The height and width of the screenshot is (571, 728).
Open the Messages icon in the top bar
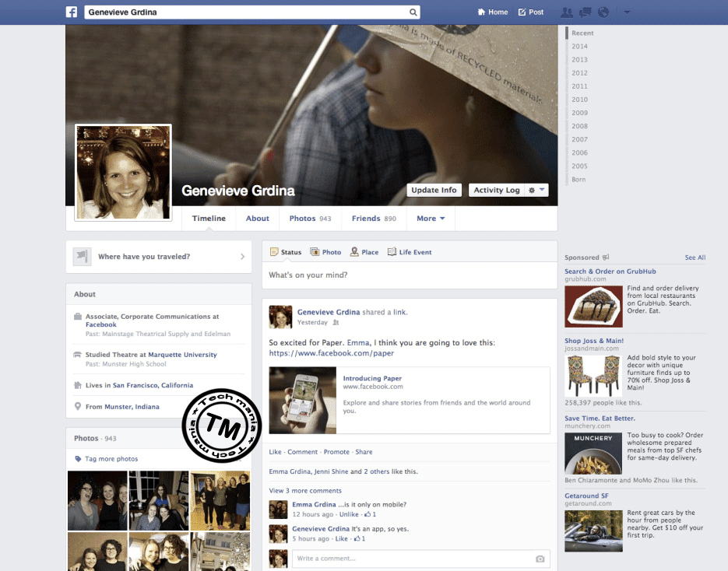(x=584, y=12)
